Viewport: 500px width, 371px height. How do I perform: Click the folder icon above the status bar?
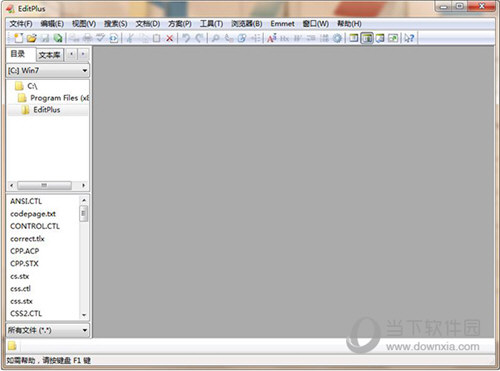[12, 346]
